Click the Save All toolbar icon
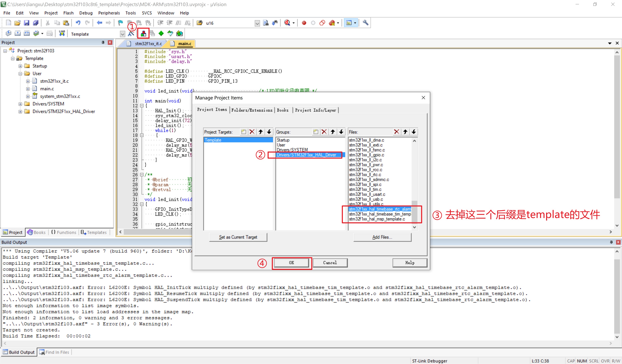Viewport: 622px width, 364px height. click(36, 23)
